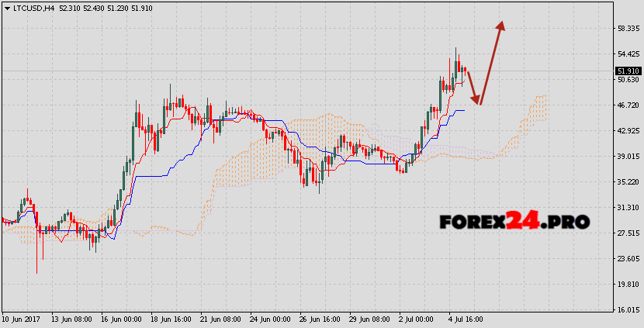
Task: Select the current price tag 51.910
Action: (x=627, y=71)
